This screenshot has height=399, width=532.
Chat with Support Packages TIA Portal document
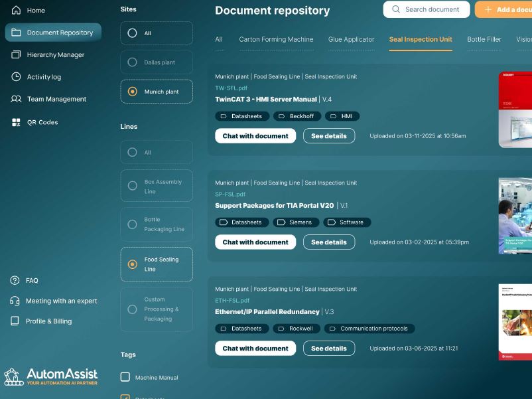255,242
